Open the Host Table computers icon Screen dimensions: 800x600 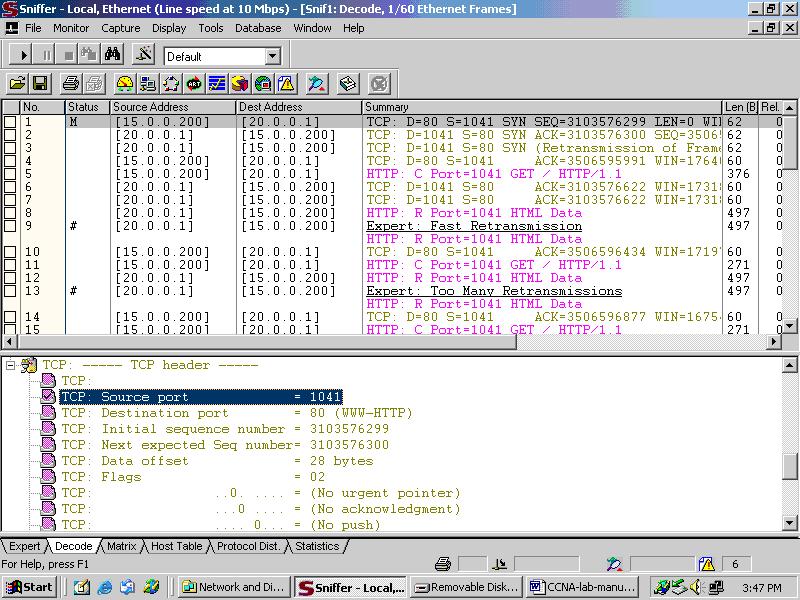[148, 84]
